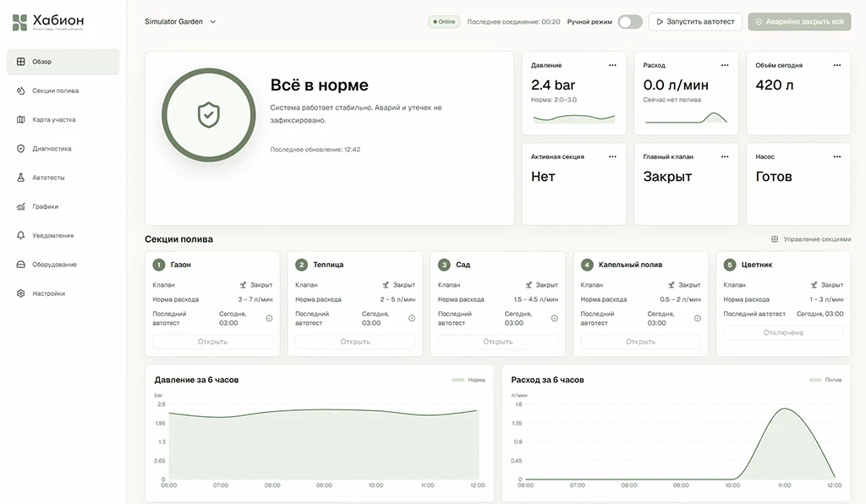This screenshot has width=866, height=504.
Task: Open Активная секция card options menu
Action: [612, 156]
